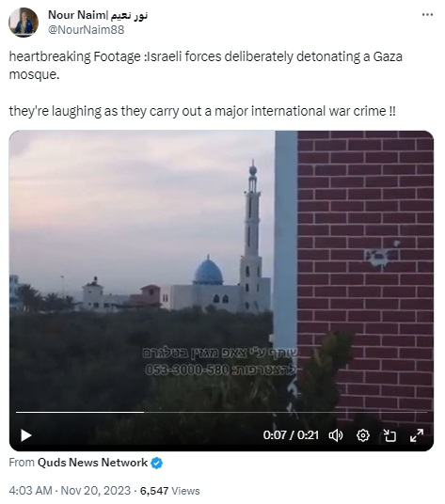Click the 0:07 / 0:21 time display
This screenshot has width=445, height=504.
click(291, 435)
